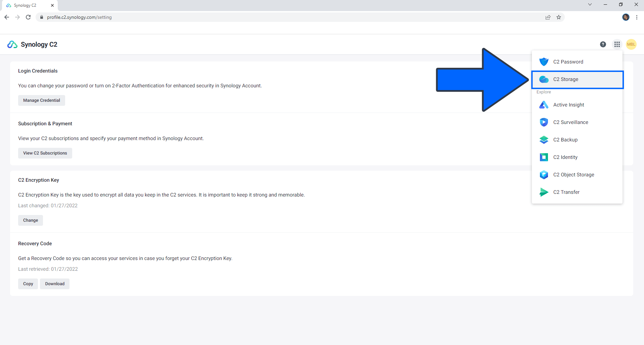Viewport: 644px width, 345px height.
Task: Click the Active Insight icon
Action: [544, 105]
